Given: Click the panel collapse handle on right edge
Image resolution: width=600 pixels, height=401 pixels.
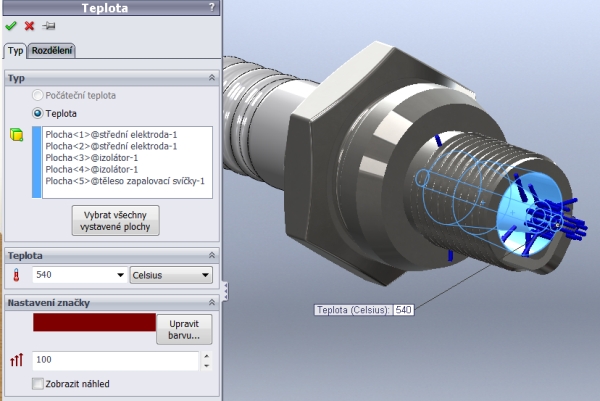Looking at the screenshot, I should coord(225,292).
